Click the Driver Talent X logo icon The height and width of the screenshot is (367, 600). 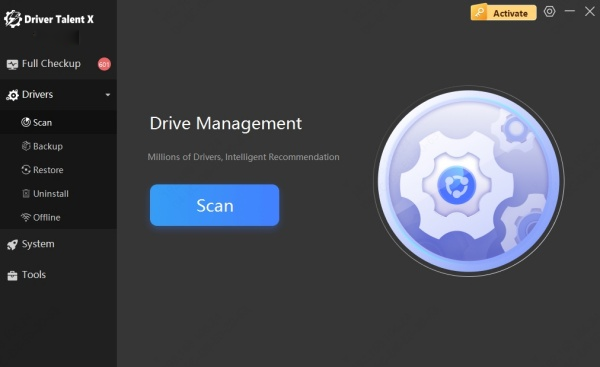pos(13,19)
